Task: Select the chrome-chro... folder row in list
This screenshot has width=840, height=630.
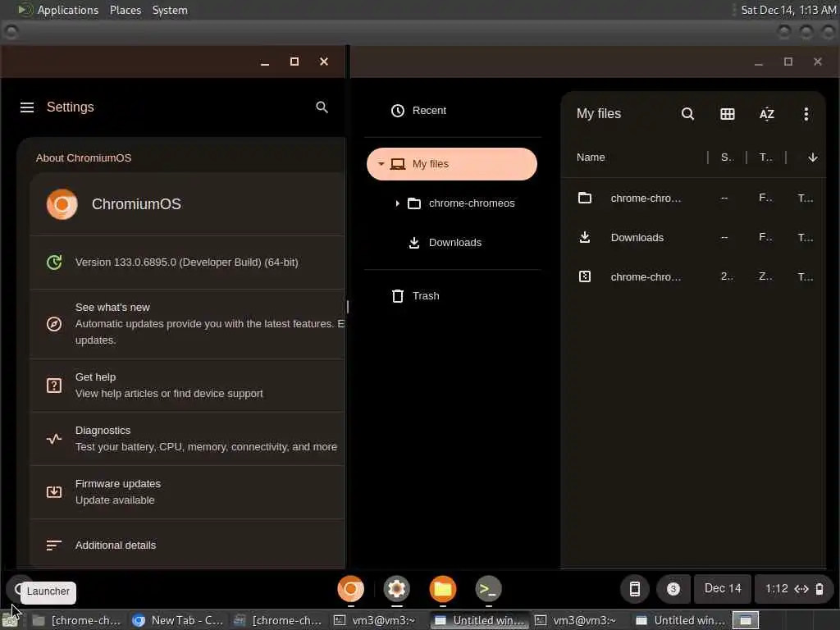Action: (694, 199)
